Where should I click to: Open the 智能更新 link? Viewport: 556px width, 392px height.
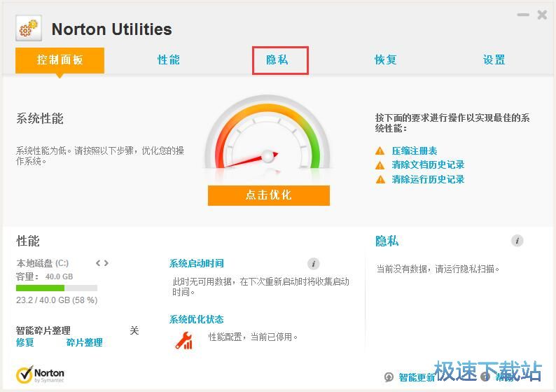417,377
